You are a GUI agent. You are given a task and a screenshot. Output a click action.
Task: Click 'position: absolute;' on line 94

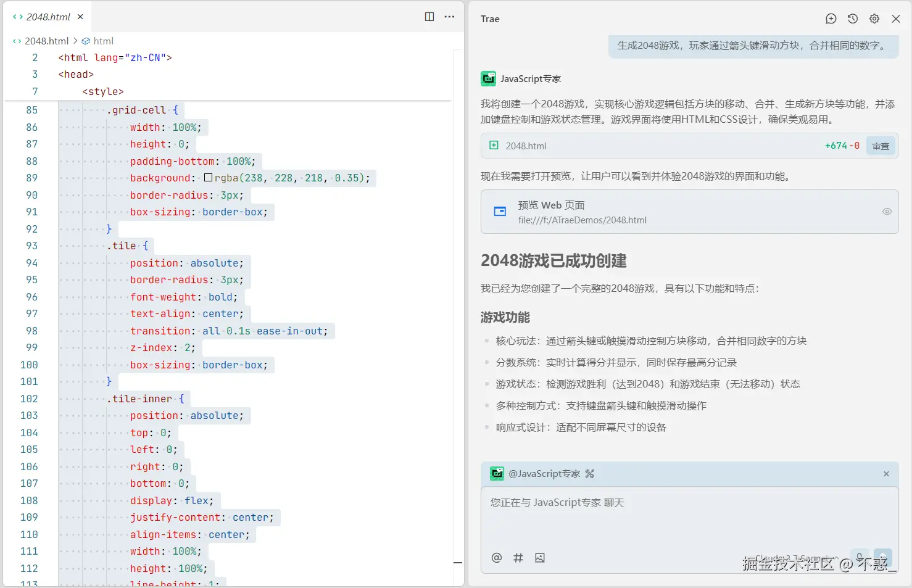click(186, 263)
